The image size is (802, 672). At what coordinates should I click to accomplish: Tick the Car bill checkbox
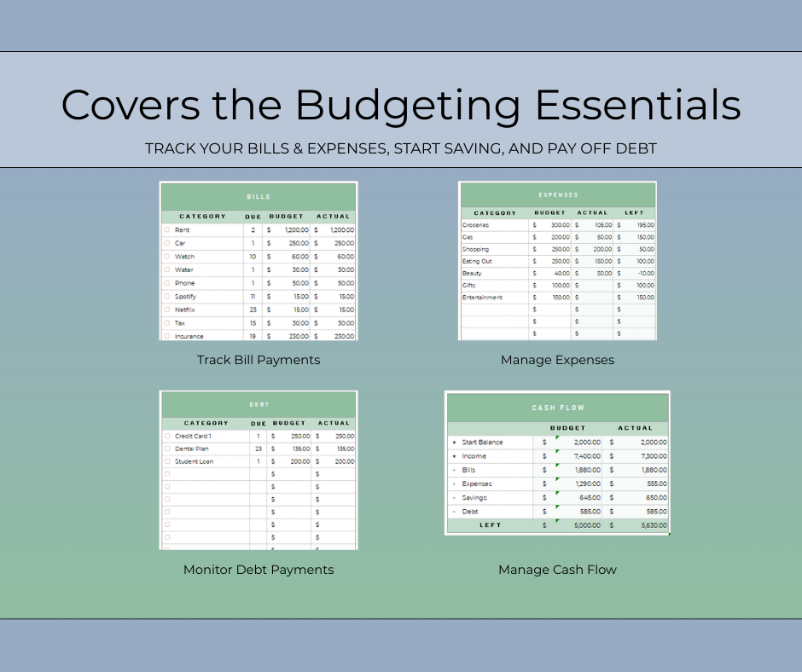pyautogui.click(x=166, y=243)
